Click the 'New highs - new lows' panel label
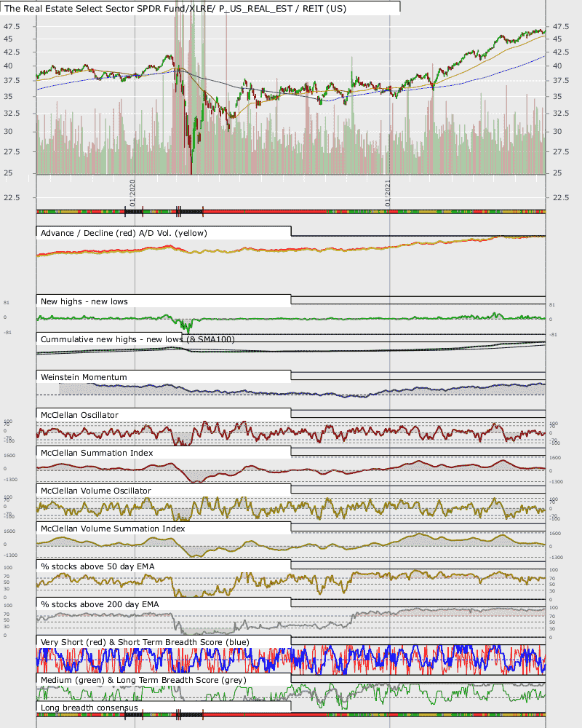This screenshot has width=582, height=728. pos(84,301)
